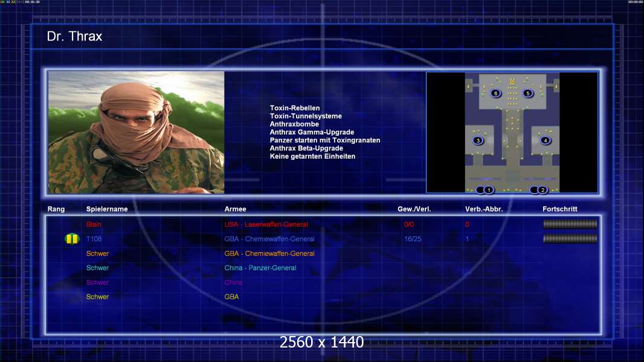Click the Anthraxbombe feature line
Screen dimensions: 644x362
click(x=294, y=124)
